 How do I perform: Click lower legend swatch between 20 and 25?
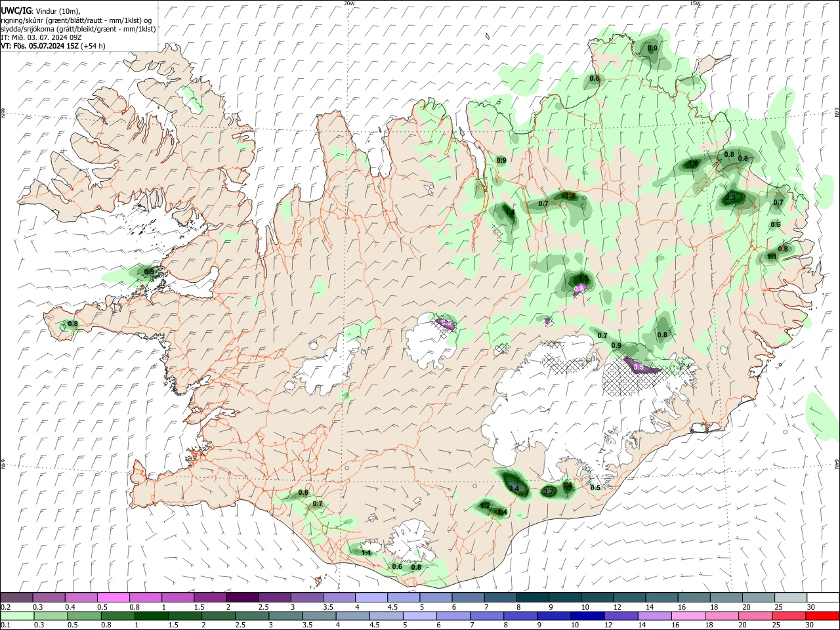point(756,616)
